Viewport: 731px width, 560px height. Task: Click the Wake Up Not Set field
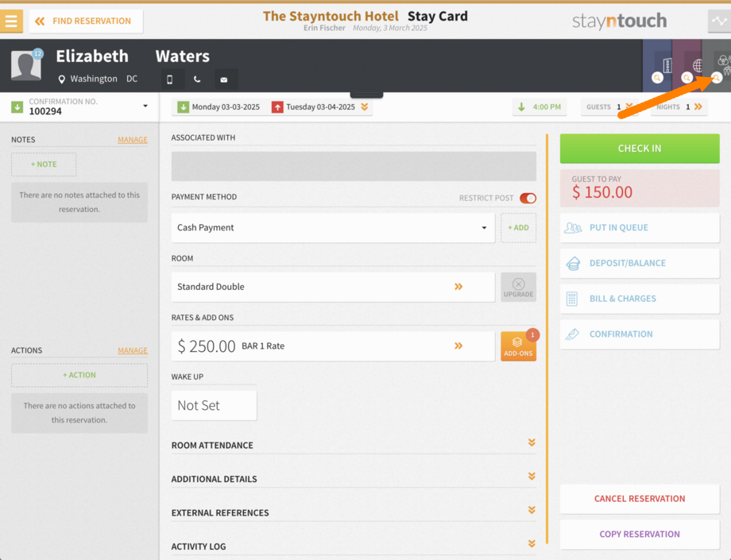214,405
